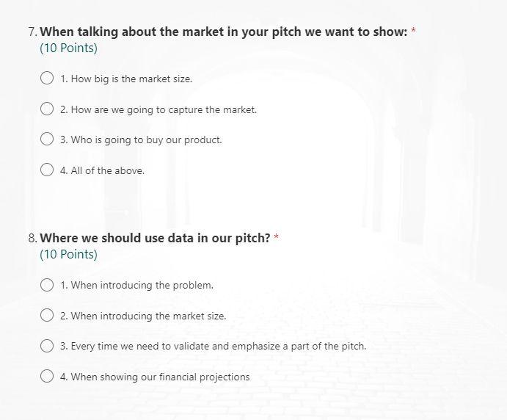Click label '1. When introducing the problem.'
This screenshot has height=420, width=507.
point(136,286)
